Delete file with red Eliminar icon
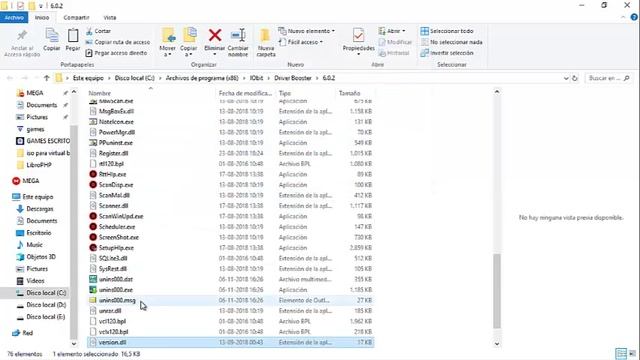The image size is (640, 360). (x=215, y=42)
